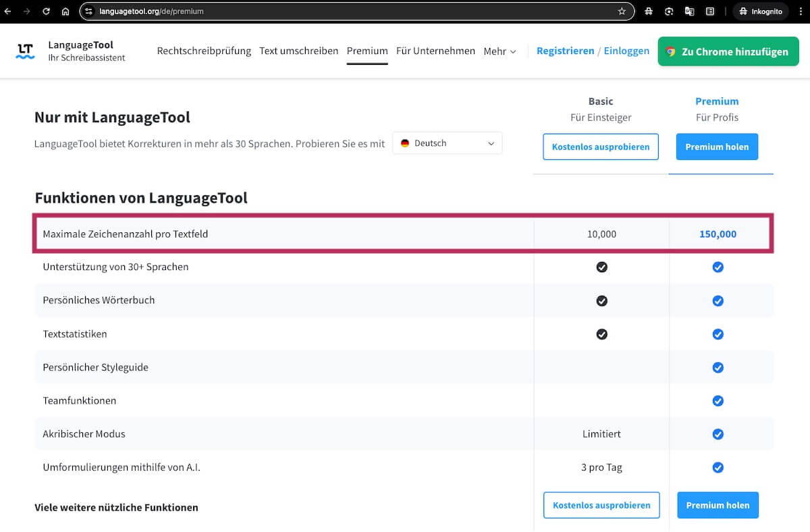Open the Deutsch language dropdown

pyautogui.click(x=448, y=143)
